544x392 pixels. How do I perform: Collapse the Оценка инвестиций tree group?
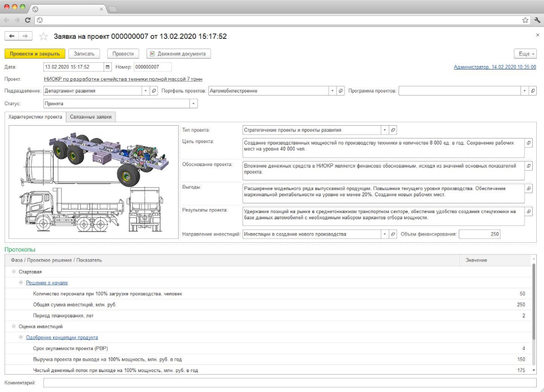pyautogui.click(x=14, y=327)
